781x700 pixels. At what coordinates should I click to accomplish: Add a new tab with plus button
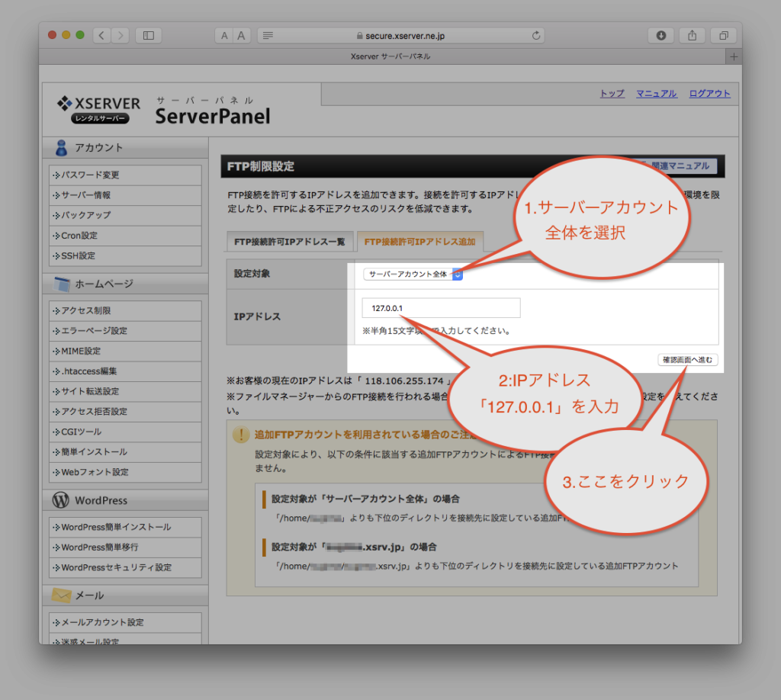click(x=734, y=56)
